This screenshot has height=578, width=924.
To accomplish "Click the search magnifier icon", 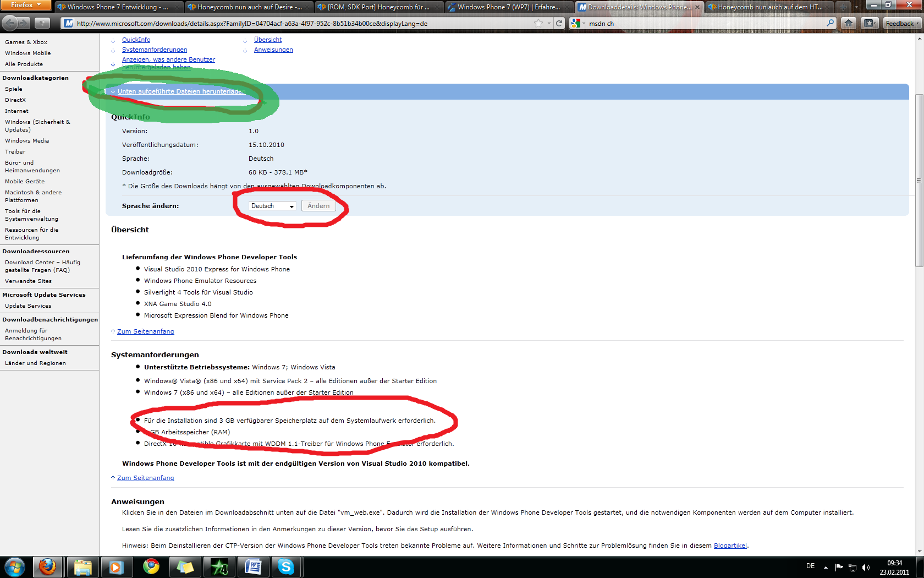I will coord(831,23).
